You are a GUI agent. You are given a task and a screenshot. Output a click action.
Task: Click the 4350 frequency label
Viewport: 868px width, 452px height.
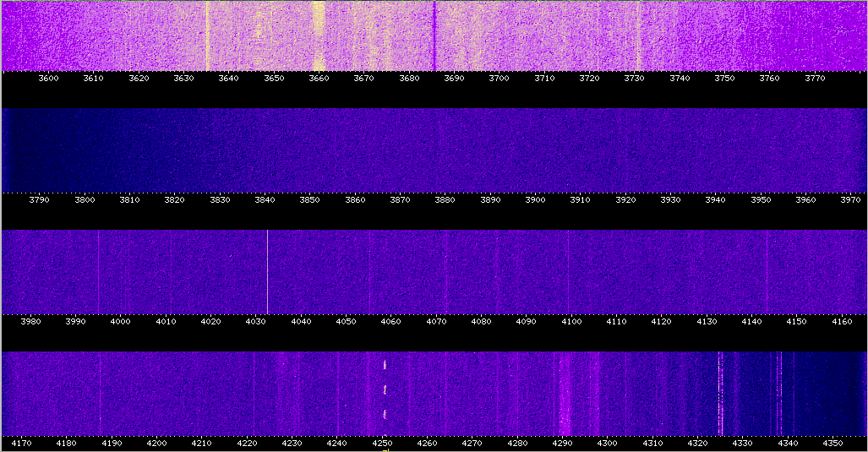(833, 444)
